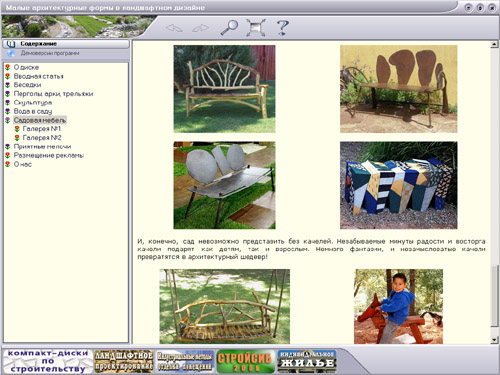
Task: Open help via question mark icon
Action: 282,27
